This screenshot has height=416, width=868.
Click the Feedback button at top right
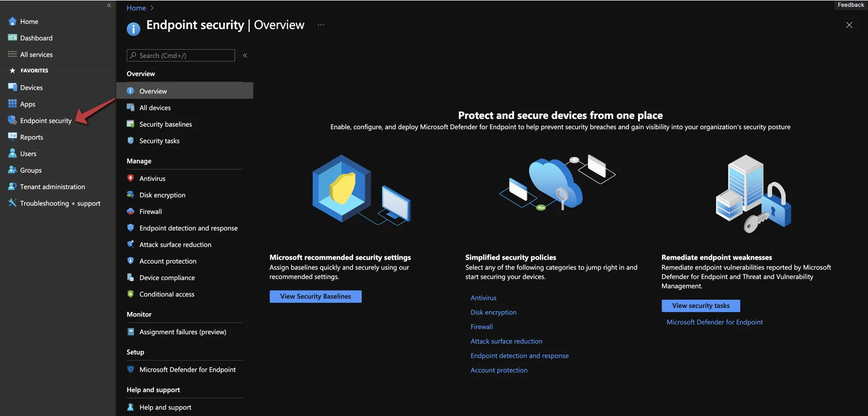[850, 5]
